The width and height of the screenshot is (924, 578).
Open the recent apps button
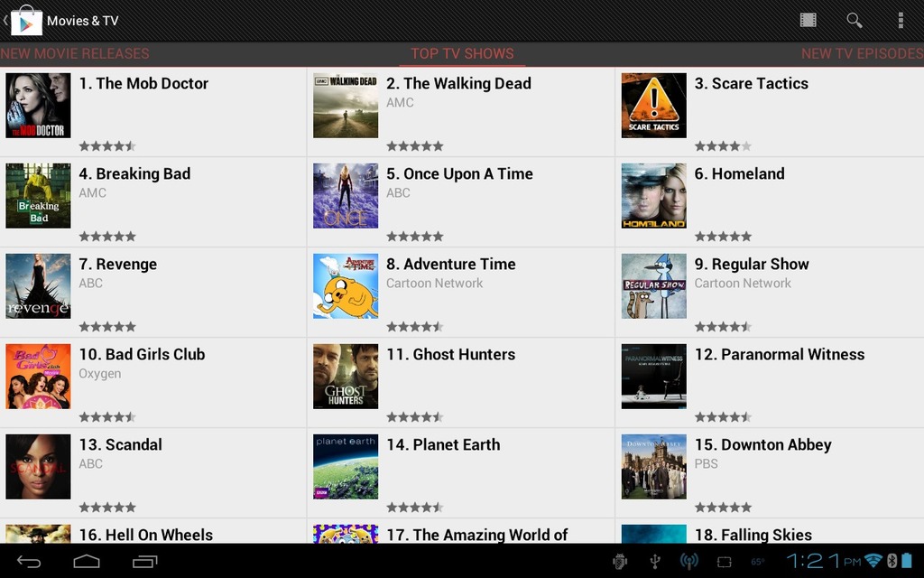click(x=145, y=562)
